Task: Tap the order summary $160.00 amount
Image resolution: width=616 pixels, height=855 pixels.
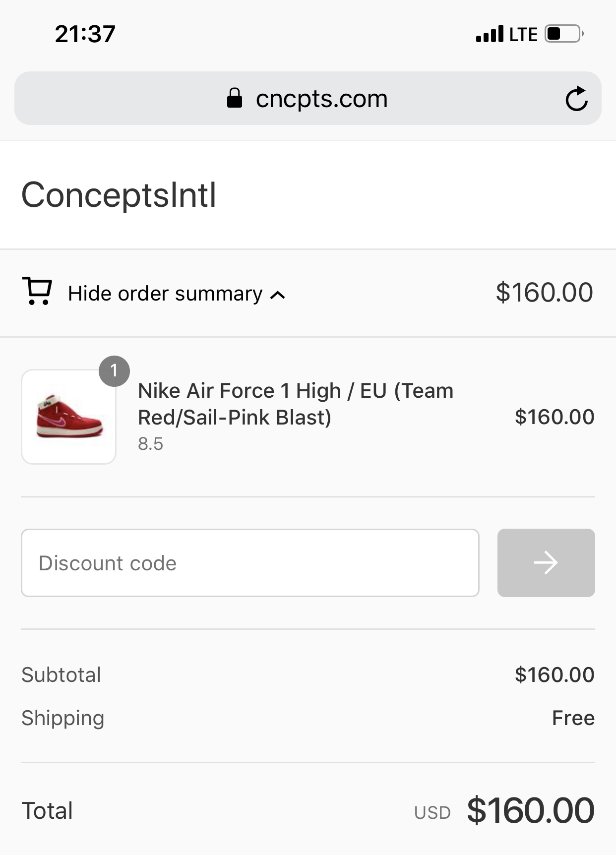Action: pos(544,292)
